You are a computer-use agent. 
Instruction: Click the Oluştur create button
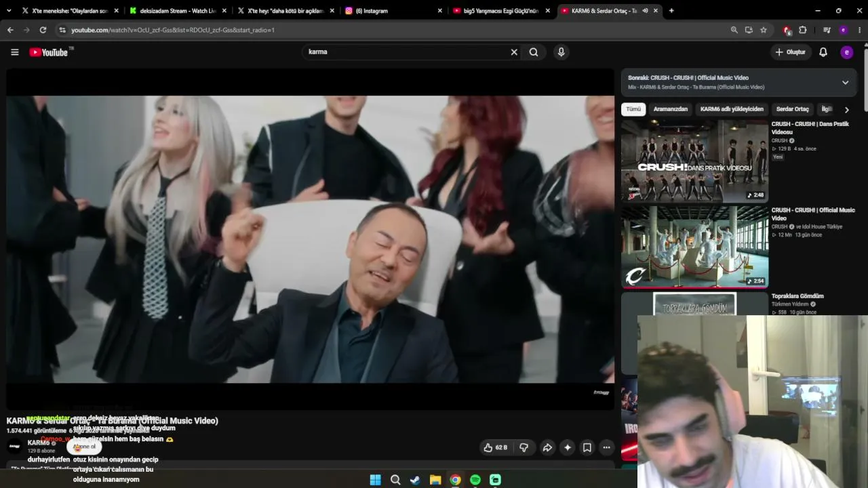click(791, 52)
